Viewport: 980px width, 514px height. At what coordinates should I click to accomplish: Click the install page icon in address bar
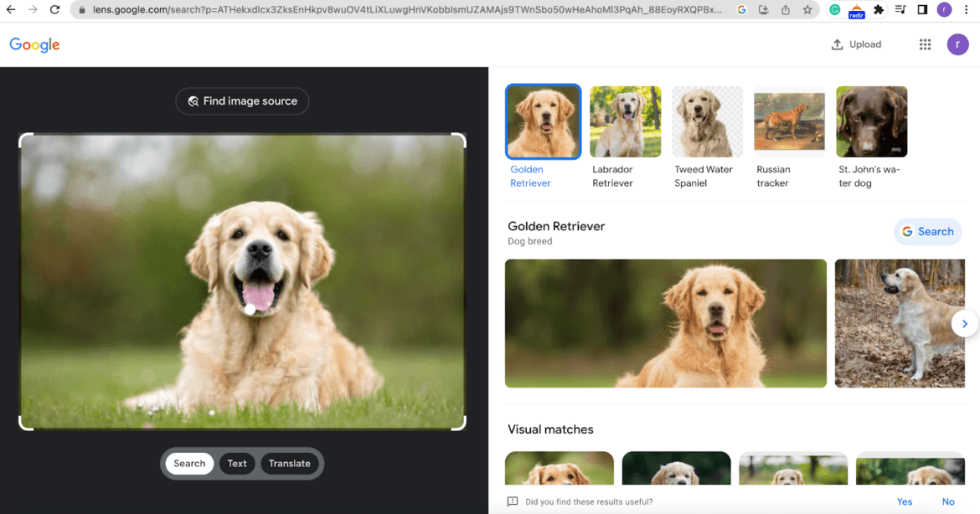763,9
